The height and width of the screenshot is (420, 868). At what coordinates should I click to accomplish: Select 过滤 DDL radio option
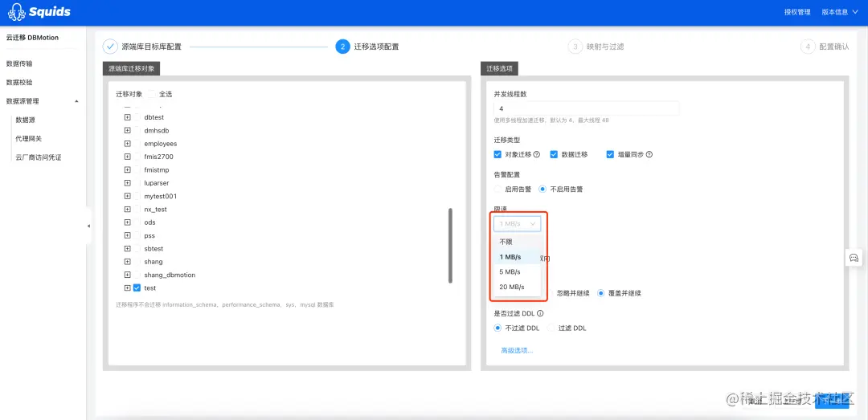[x=551, y=328]
